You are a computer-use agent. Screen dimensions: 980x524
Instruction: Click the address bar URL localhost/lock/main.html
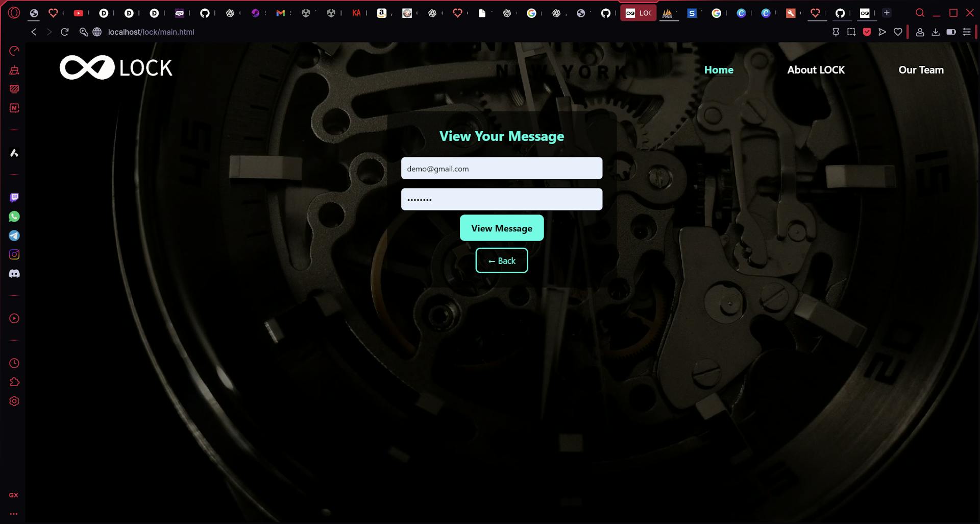pos(151,32)
